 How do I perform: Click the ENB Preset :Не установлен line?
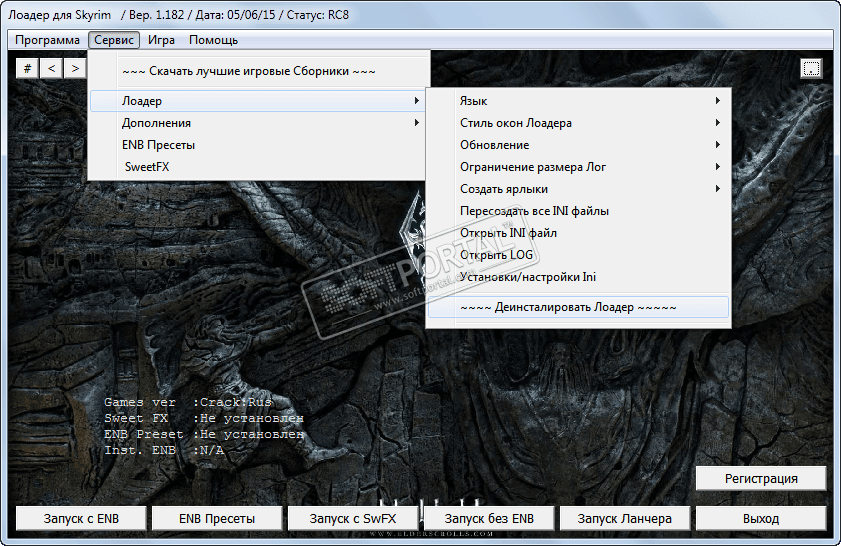tap(204, 434)
